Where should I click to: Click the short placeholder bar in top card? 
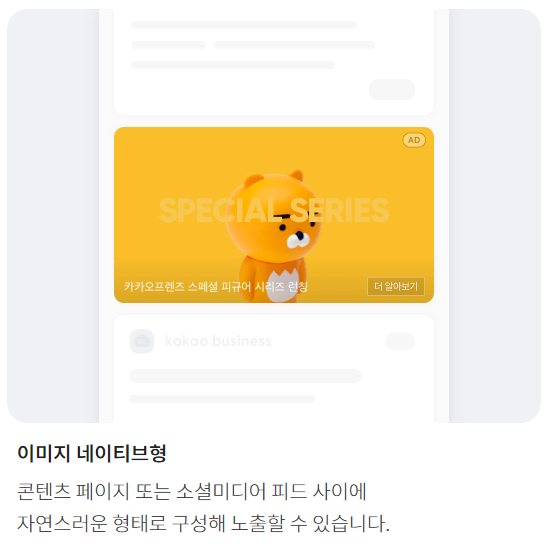(x=169, y=45)
